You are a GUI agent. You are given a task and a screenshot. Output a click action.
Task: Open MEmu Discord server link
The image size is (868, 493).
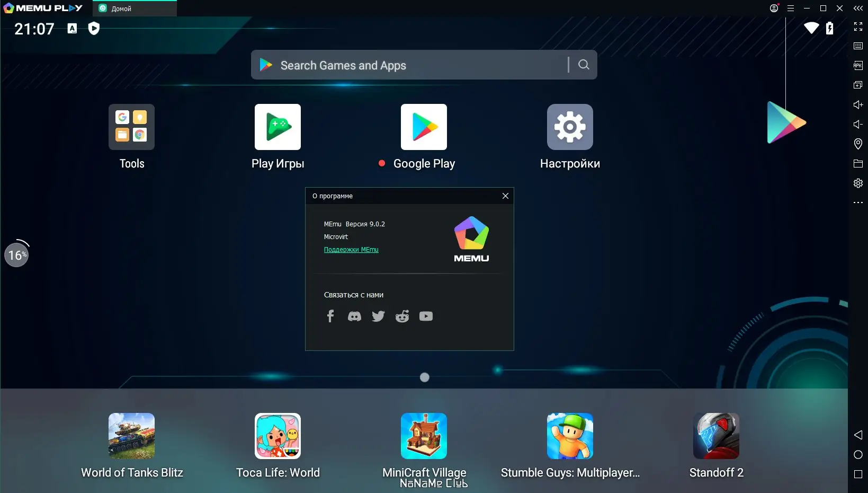[354, 316]
